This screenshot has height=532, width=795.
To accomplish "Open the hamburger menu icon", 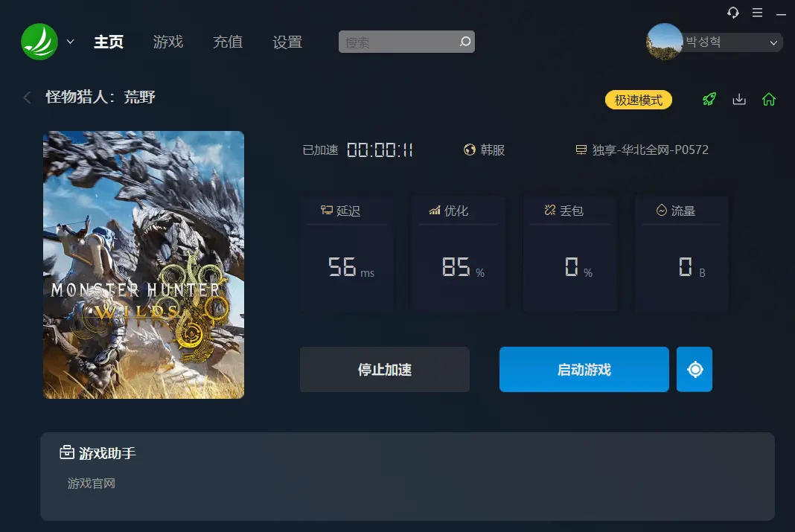I will (x=757, y=12).
